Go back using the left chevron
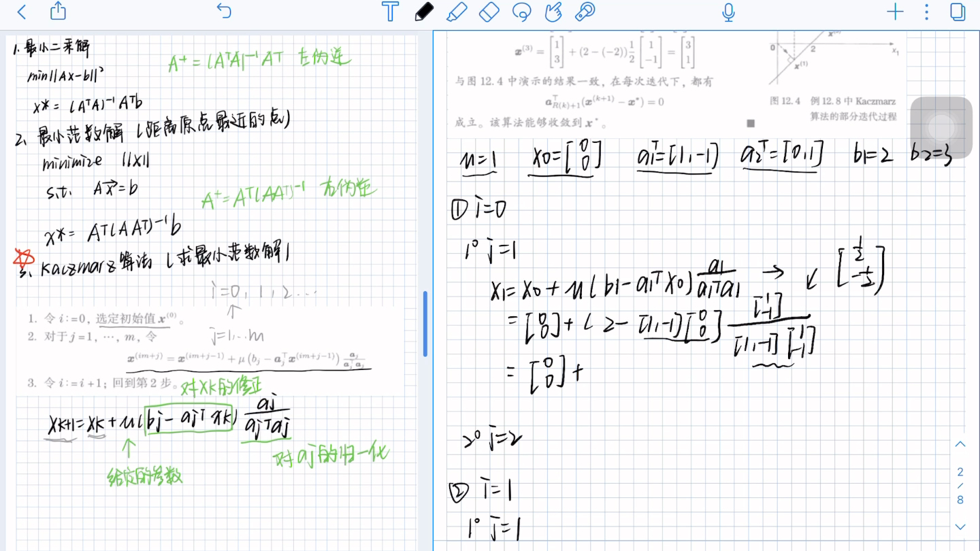The image size is (980, 551). pyautogui.click(x=22, y=12)
